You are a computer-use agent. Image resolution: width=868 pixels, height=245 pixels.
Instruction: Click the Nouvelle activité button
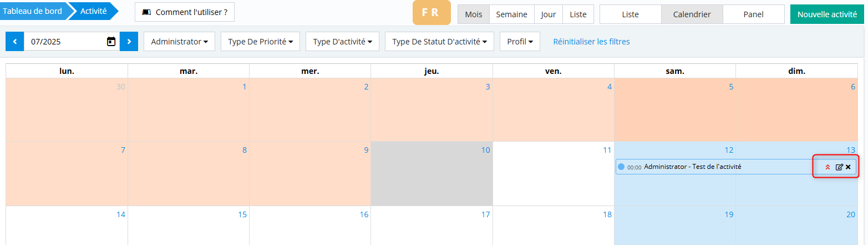827,14
